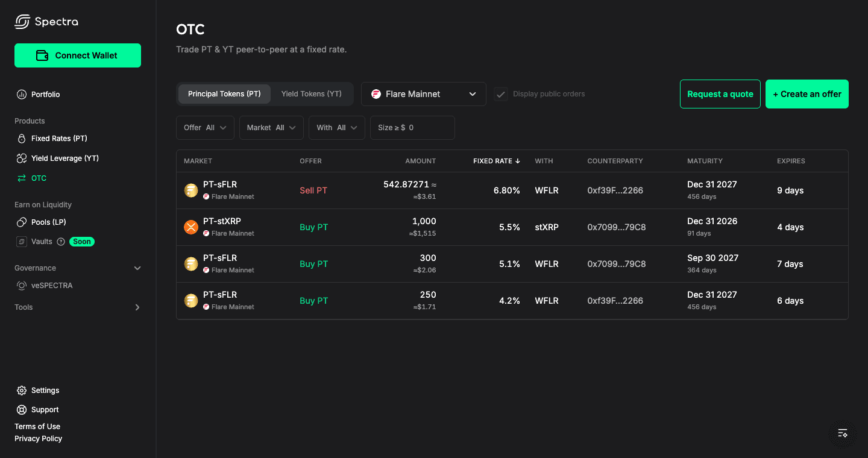This screenshot has height=458, width=868.
Task: Toggle Display public orders checkbox
Action: [x=501, y=94]
